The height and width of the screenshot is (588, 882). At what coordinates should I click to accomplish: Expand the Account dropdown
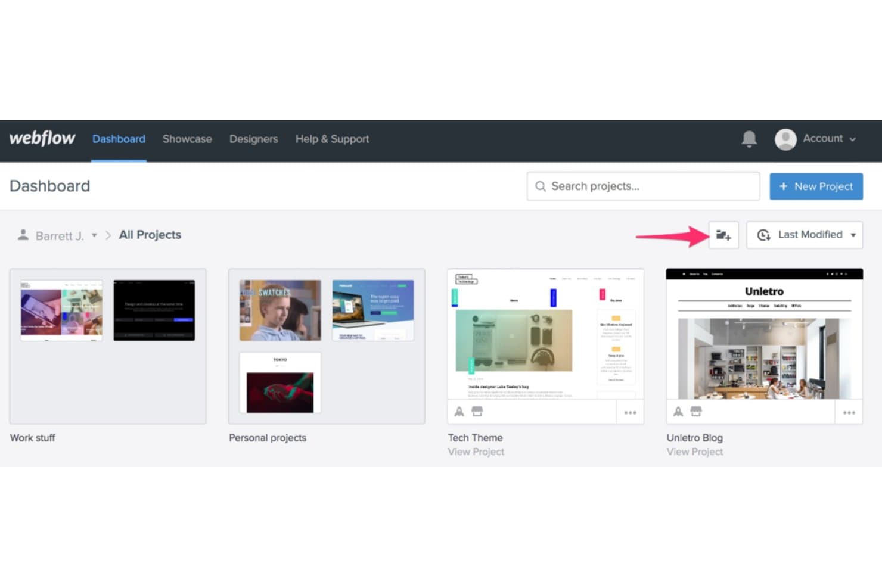click(x=830, y=139)
